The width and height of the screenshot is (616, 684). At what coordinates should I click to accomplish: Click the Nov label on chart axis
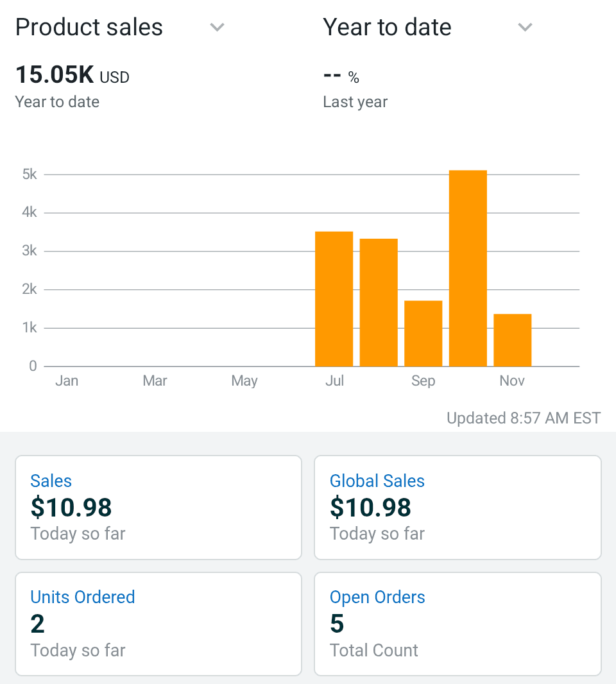click(512, 381)
